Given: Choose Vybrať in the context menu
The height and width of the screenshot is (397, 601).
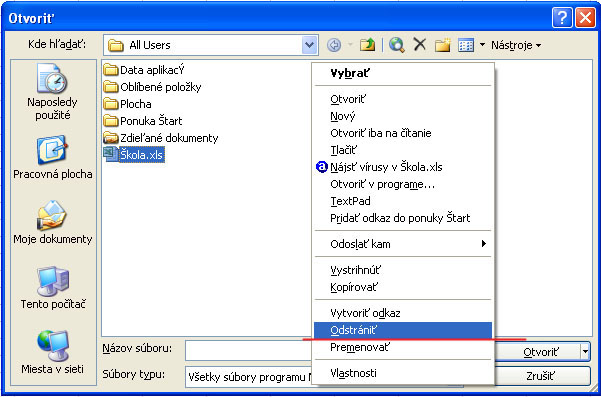Looking at the screenshot, I should [402, 74].
